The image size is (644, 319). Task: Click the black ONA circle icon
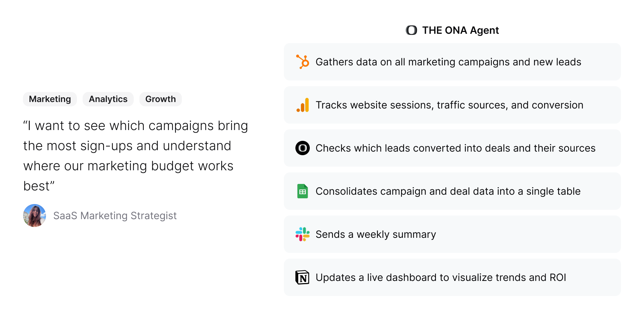(303, 148)
